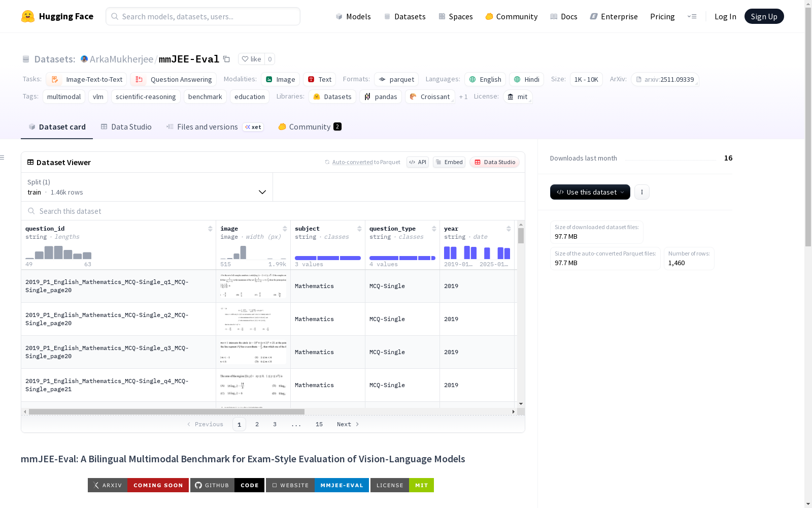Click the Dataset Viewer table icon
The height and width of the screenshot is (508, 812).
30,162
